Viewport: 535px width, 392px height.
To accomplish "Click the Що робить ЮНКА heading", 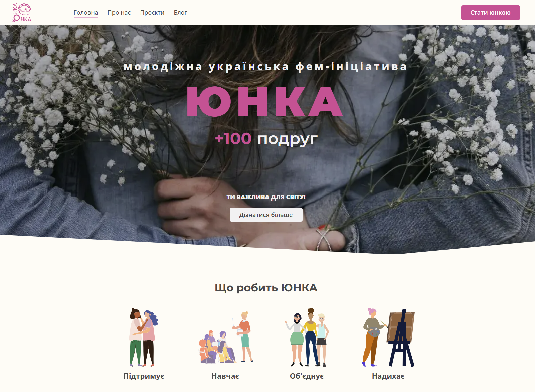I will point(266,288).
